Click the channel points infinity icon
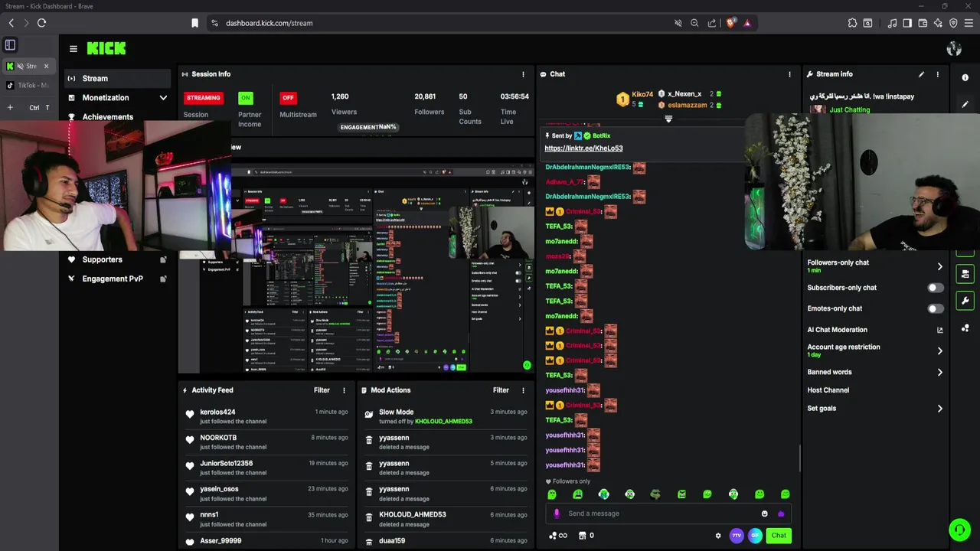The width and height of the screenshot is (980, 551). (559, 536)
